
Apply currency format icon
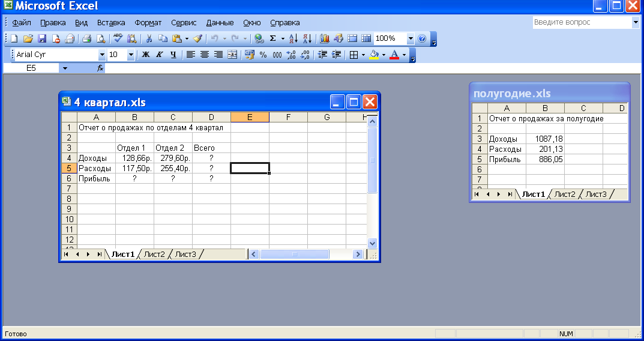(249, 55)
